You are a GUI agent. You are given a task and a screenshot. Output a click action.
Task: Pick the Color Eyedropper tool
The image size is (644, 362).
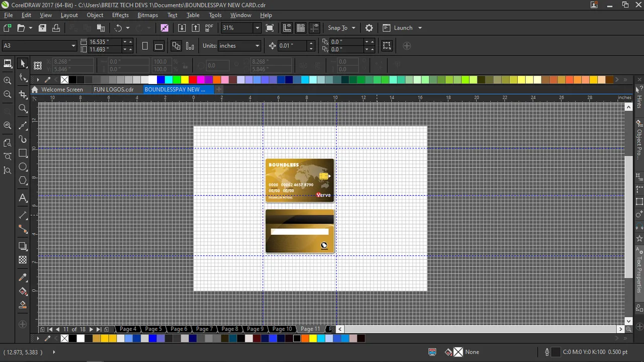point(23,277)
